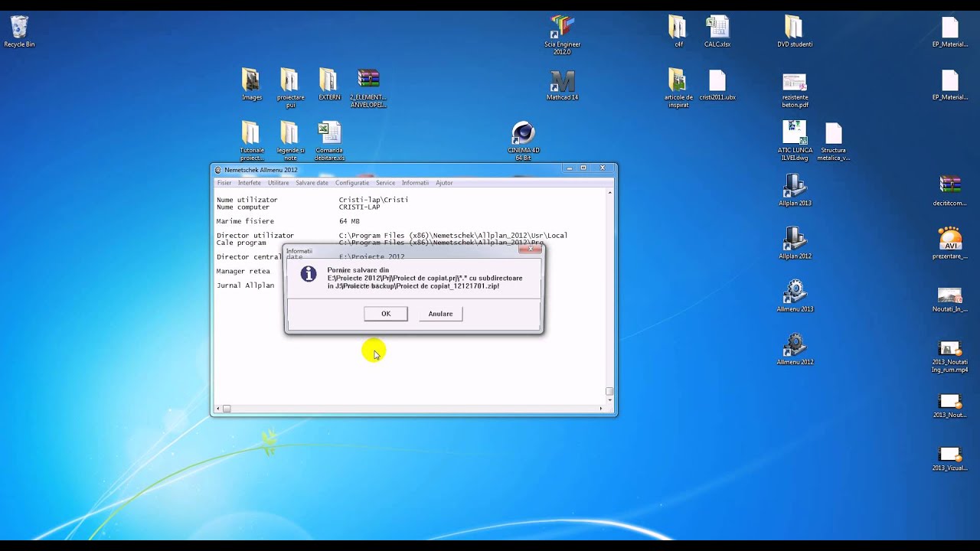
Task: Open the 2013_Noutati Ing_rum.mp4 video
Action: pos(950,356)
